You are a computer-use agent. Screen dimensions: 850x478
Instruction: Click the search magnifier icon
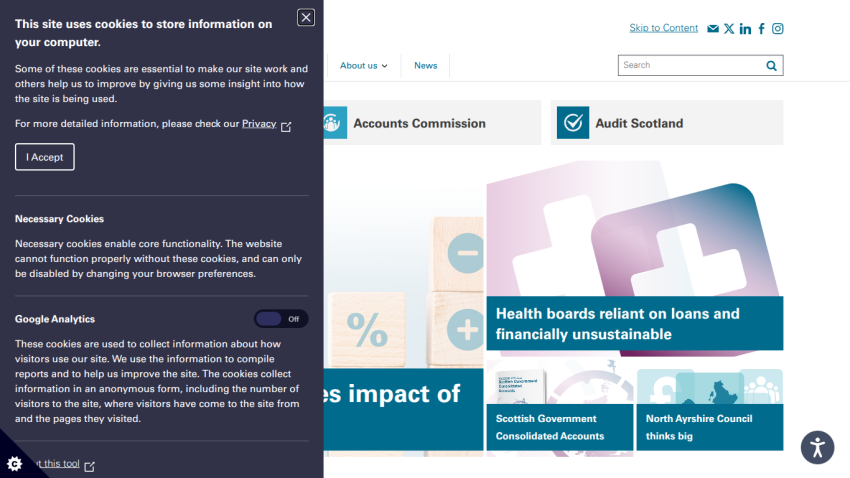771,66
